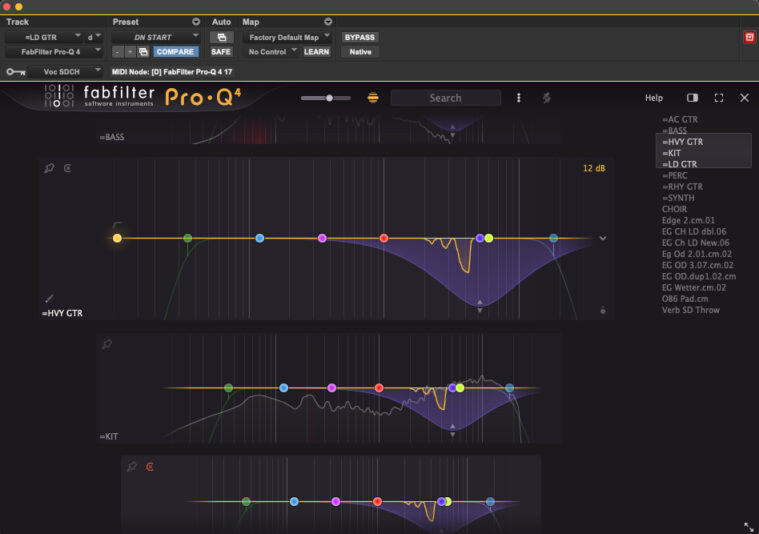
Task: Select EG OD 3.07.cm.02 in the instance list
Action: 698,265
